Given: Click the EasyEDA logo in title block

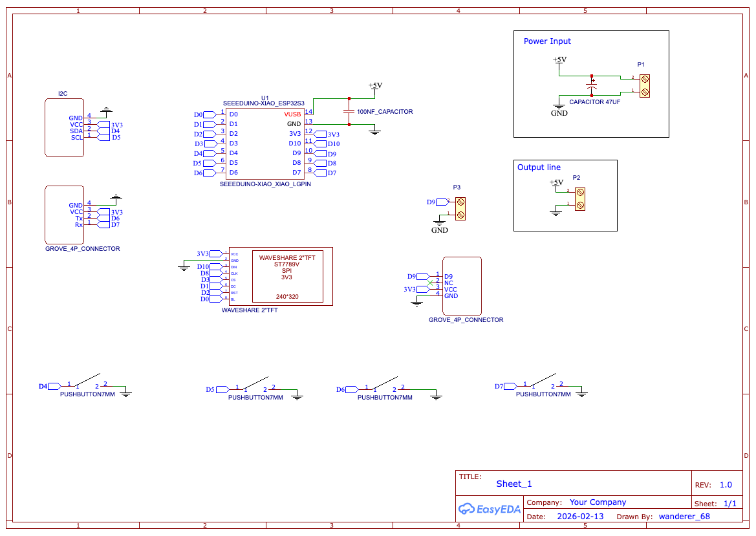Looking at the screenshot, I should tap(490, 509).
